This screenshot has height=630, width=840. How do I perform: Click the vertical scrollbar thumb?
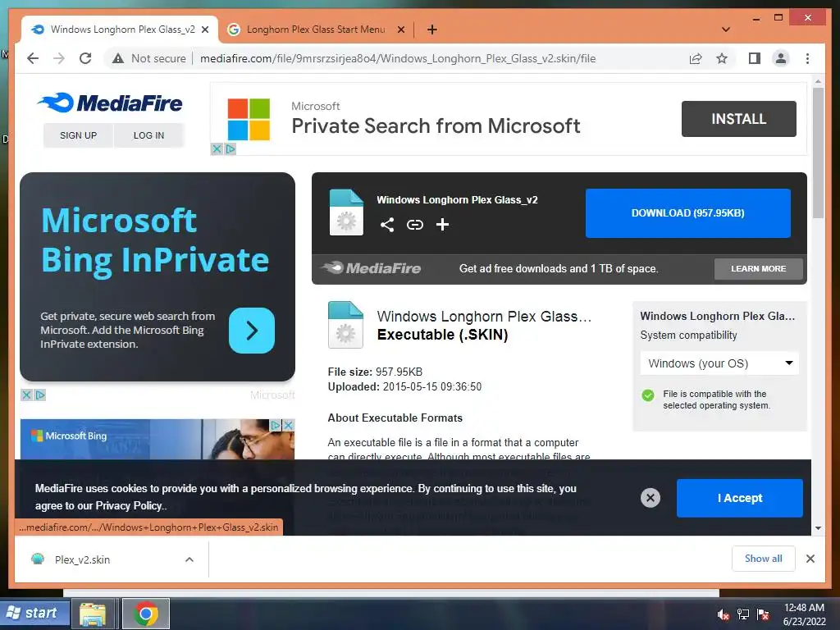tap(818, 153)
